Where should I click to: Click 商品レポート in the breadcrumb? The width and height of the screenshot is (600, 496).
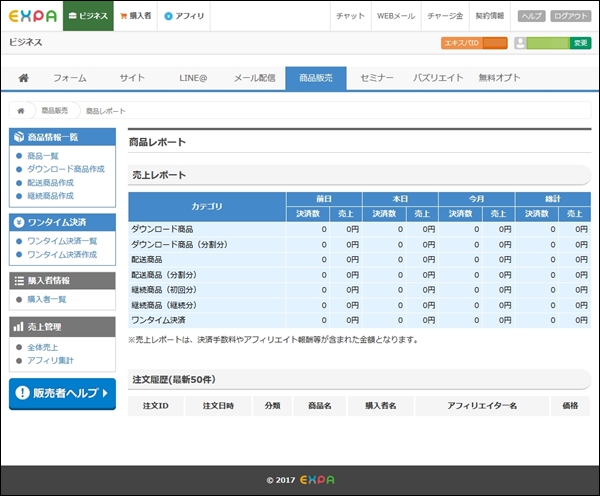tap(106, 111)
